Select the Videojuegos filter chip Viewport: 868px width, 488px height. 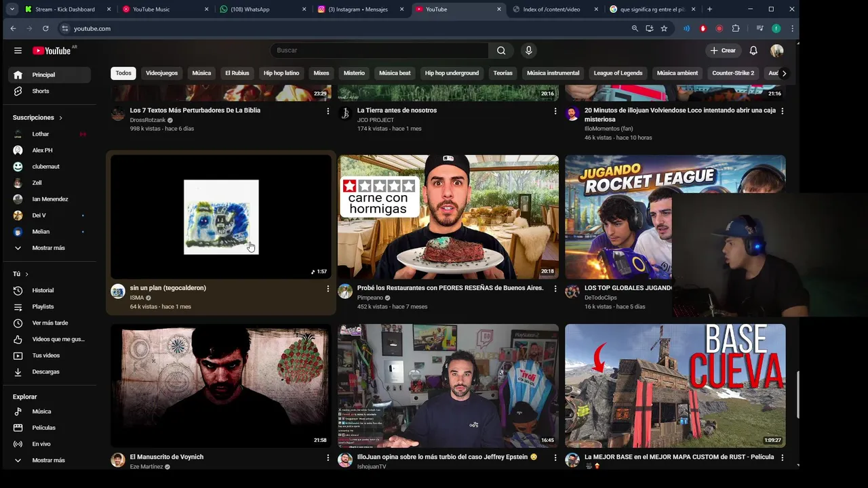pyautogui.click(x=161, y=73)
